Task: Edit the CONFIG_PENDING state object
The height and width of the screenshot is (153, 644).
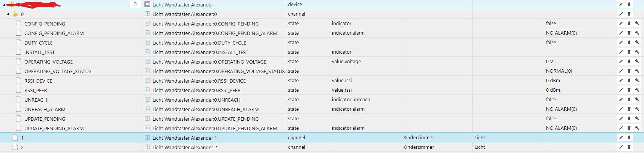Action: (x=621, y=24)
